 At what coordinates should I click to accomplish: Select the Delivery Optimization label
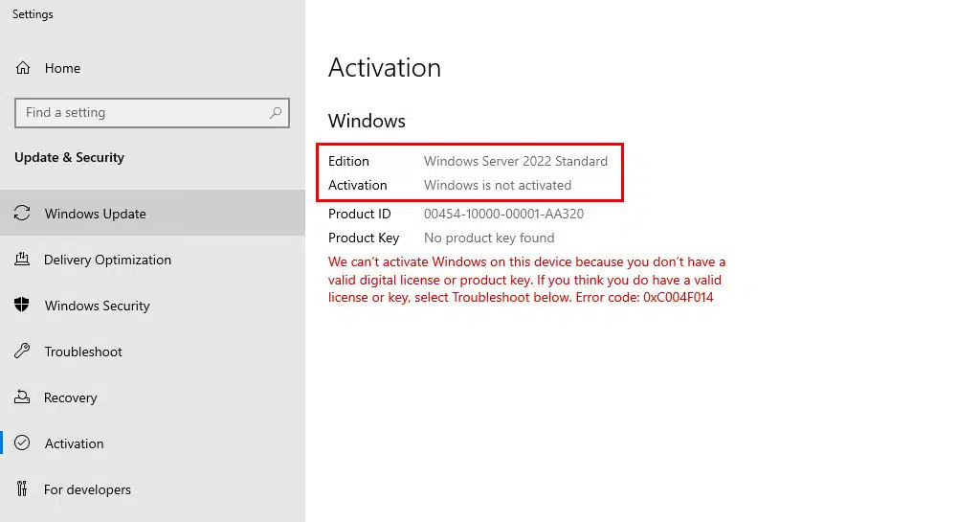(x=107, y=260)
